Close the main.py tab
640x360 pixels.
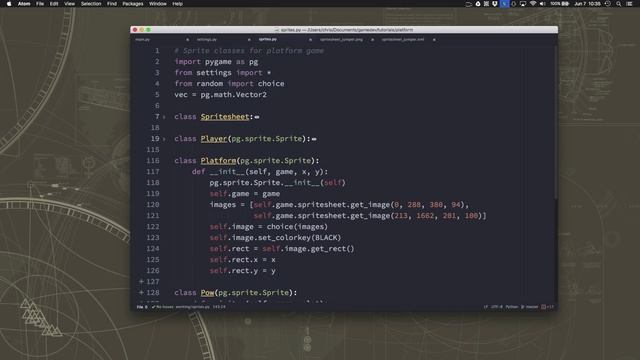click(187, 40)
